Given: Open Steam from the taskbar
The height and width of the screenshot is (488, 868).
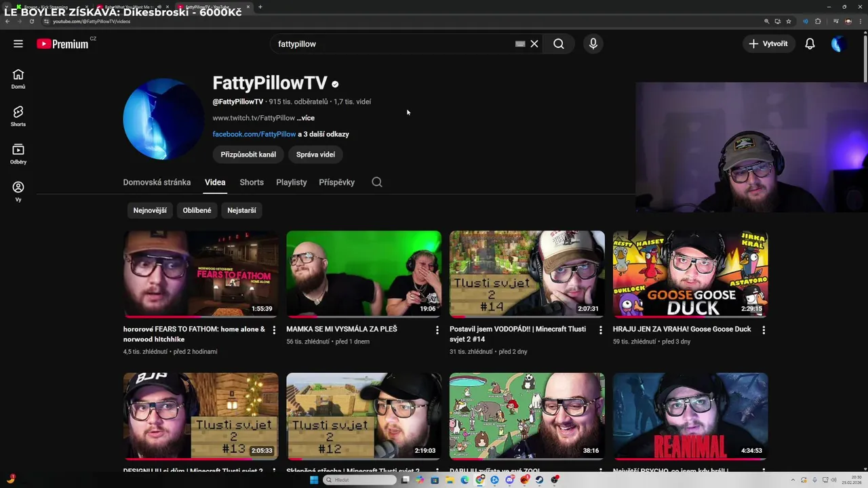Looking at the screenshot, I should (540, 480).
